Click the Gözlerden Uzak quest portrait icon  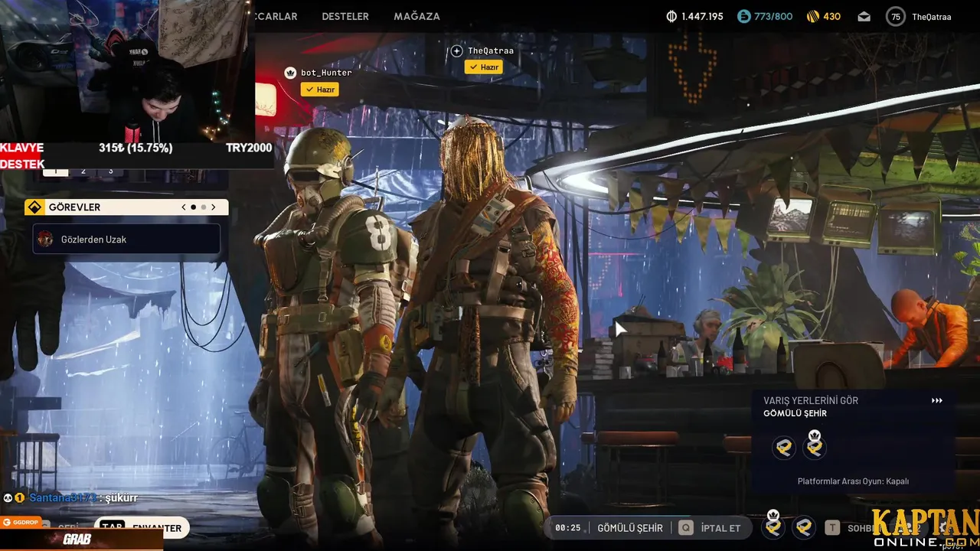tap(46, 240)
